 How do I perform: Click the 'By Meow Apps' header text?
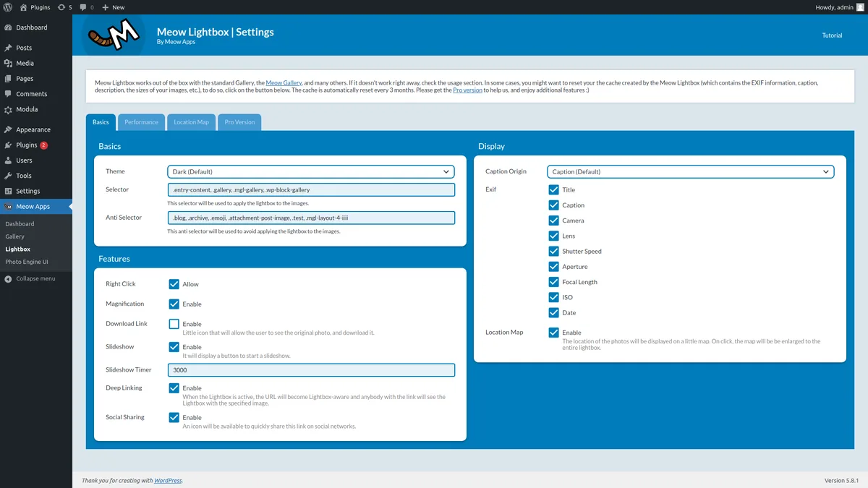click(x=176, y=42)
